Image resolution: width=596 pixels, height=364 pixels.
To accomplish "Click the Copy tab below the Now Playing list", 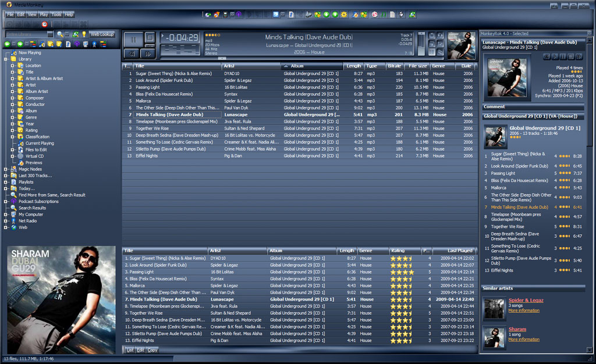I will click(x=152, y=350).
